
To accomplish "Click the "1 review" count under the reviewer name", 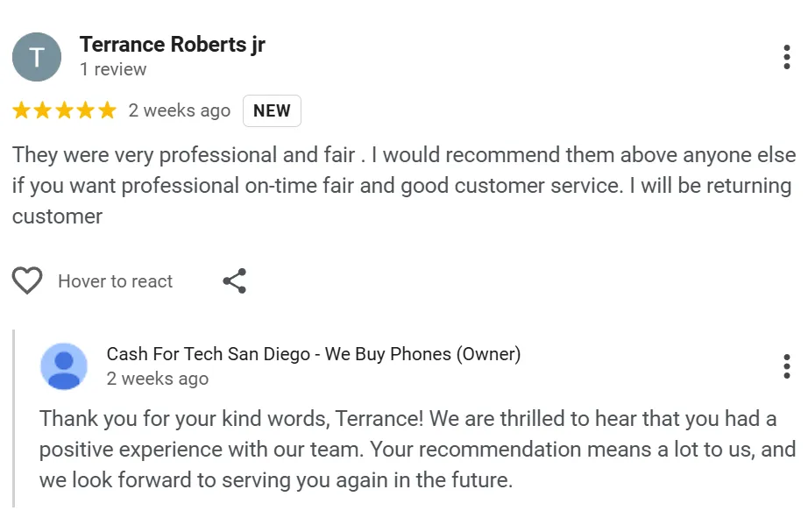I will (113, 69).
